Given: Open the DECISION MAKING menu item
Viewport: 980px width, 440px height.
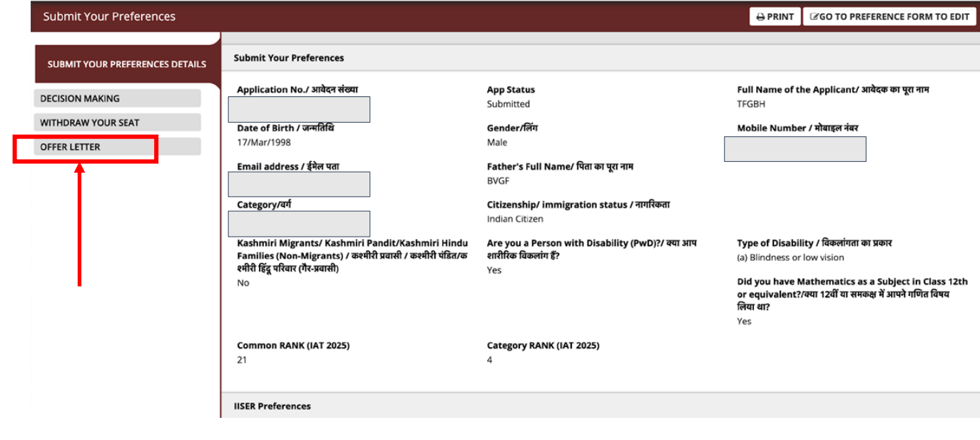Looking at the screenshot, I should point(117,98).
